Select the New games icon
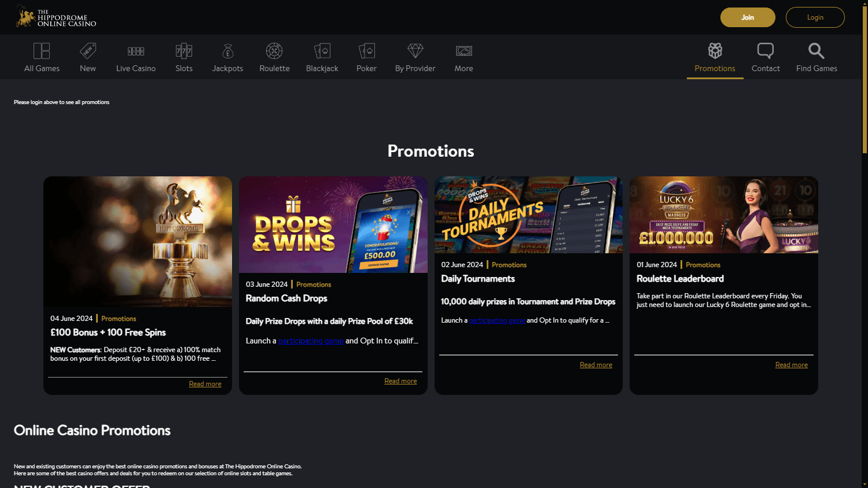Viewport: 868px width, 488px height. pyautogui.click(x=87, y=57)
